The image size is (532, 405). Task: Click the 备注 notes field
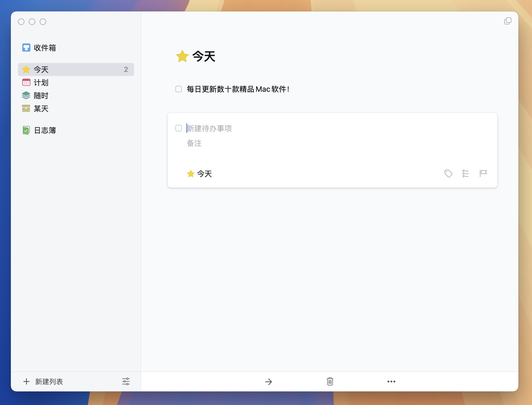point(194,143)
